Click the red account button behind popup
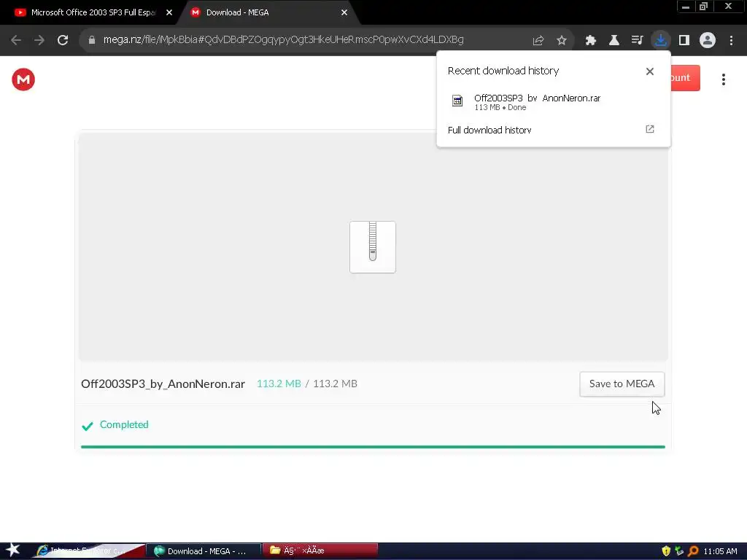The image size is (747, 560). (686, 77)
